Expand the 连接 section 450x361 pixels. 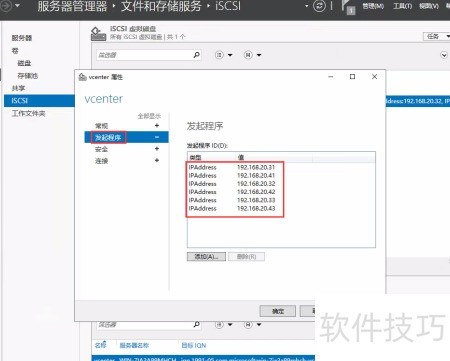point(157,160)
